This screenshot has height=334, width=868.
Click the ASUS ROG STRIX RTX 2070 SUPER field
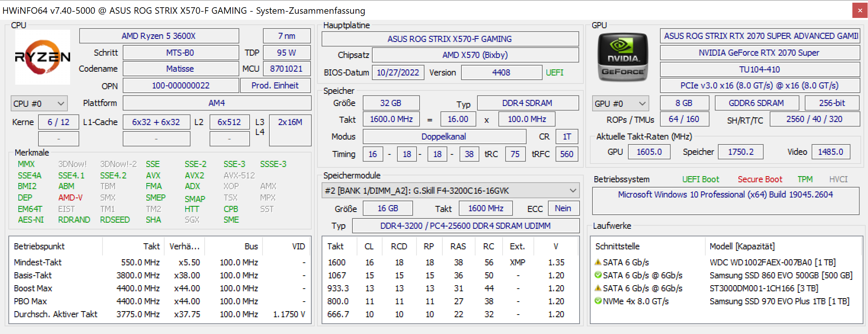[x=760, y=36]
